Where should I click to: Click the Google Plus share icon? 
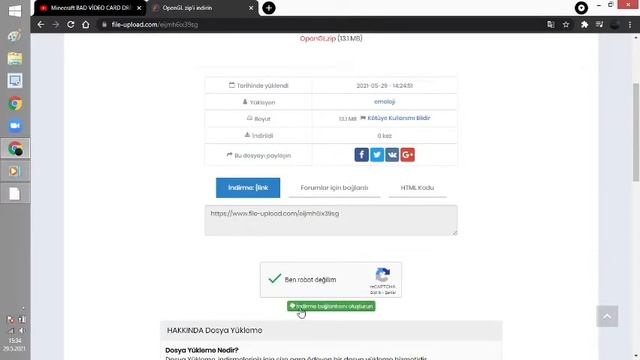[x=407, y=155]
